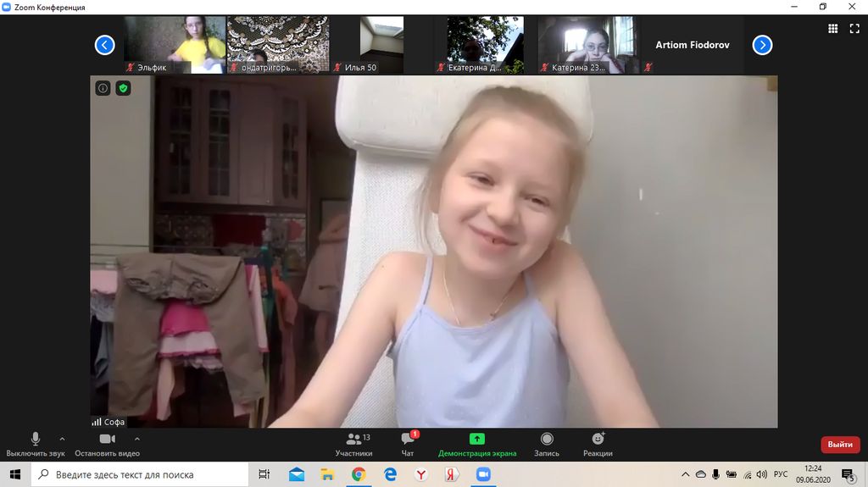Switch to gallery view grid icon
Viewport: 868px width, 487px height.
832,28
